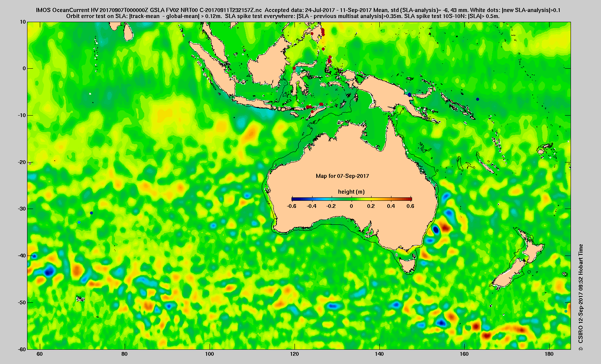Click latitude axis label 10
This screenshot has height=364, width=601.
point(23,22)
